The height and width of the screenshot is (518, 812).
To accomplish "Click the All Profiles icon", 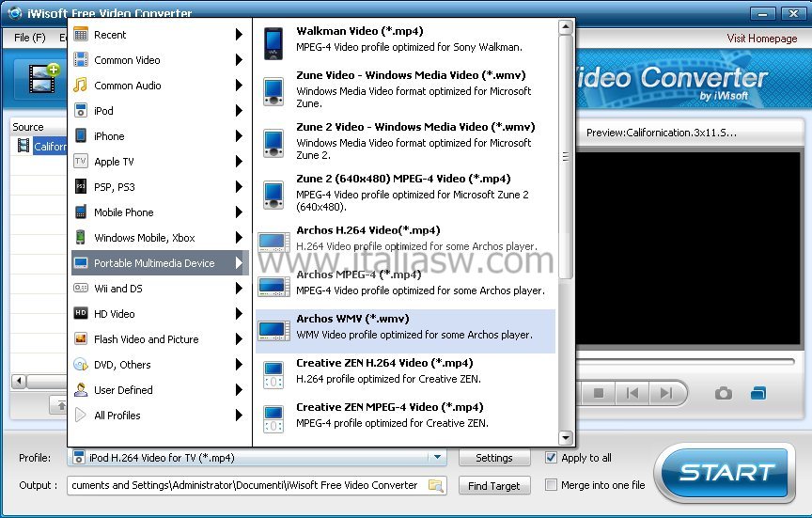I will (81, 416).
